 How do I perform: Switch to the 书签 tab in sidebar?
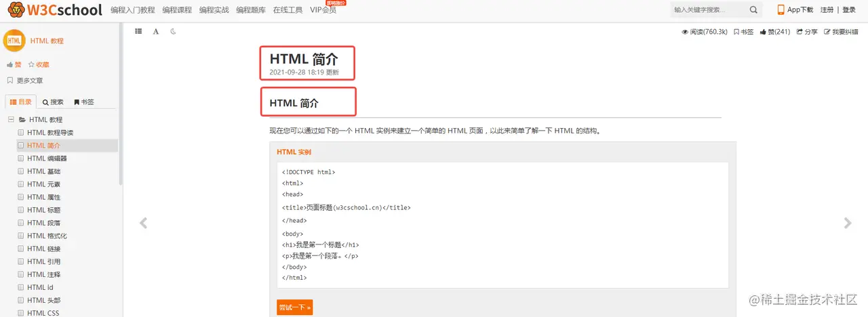84,102
